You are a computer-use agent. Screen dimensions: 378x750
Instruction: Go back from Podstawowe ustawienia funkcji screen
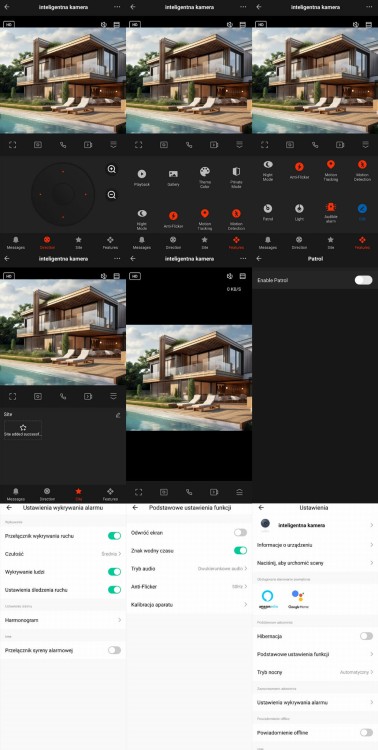(x=135, y=507)
